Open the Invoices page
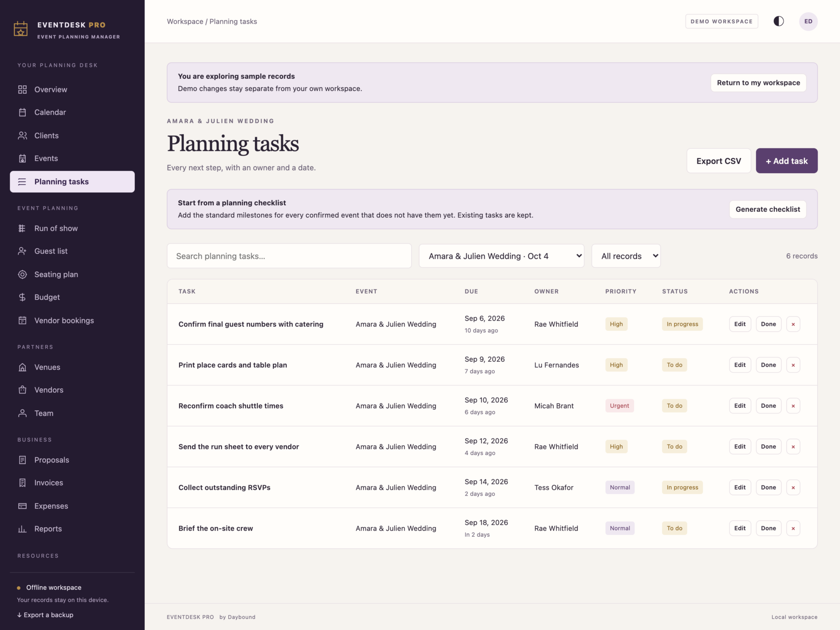 (x=72, y=483)
